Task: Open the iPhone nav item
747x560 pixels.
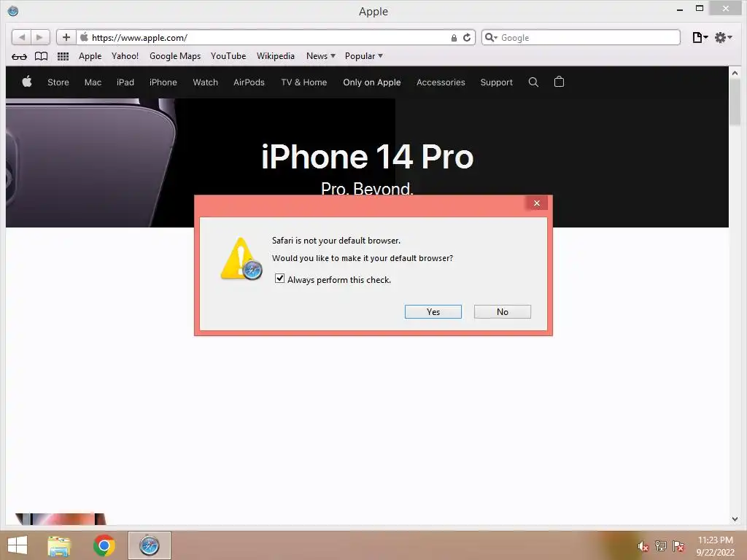Action: click(163, 82)
